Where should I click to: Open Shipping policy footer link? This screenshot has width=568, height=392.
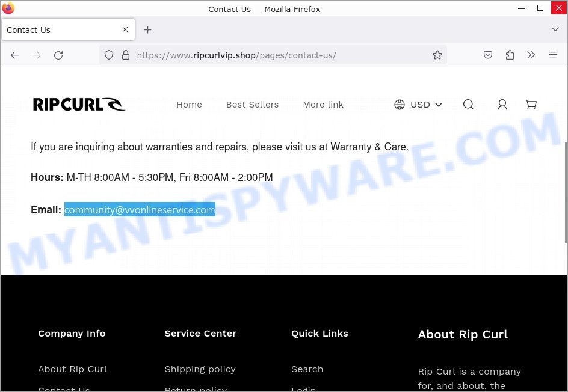click(200, 369)
